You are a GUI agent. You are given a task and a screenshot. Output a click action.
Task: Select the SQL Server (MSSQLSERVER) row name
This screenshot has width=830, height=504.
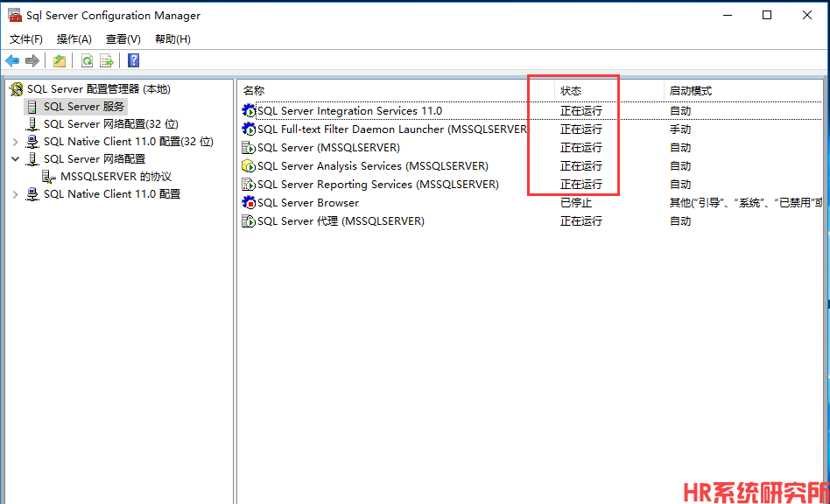coord(328,148)
